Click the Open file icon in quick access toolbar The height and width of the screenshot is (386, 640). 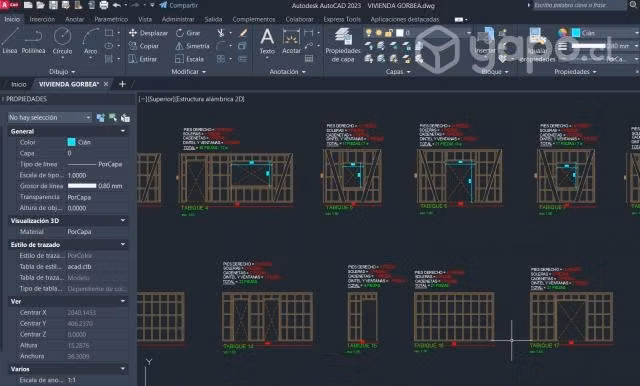tap(40, 5)
